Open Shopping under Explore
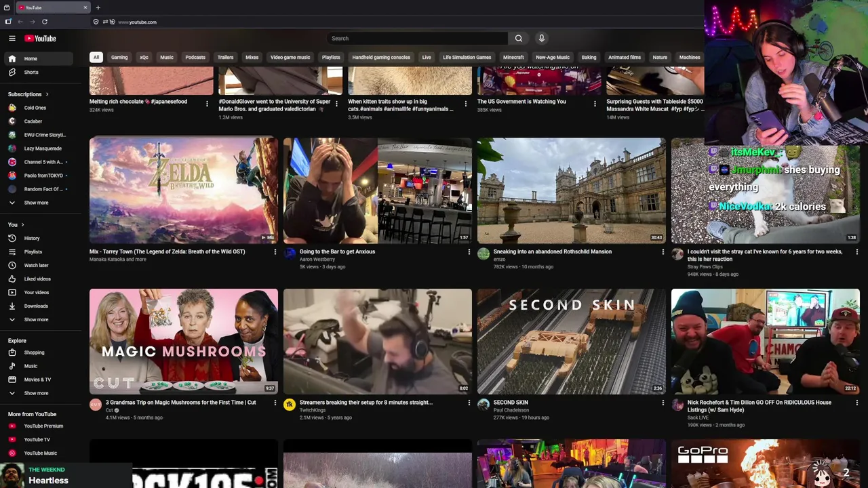 (x=38, y=352)
